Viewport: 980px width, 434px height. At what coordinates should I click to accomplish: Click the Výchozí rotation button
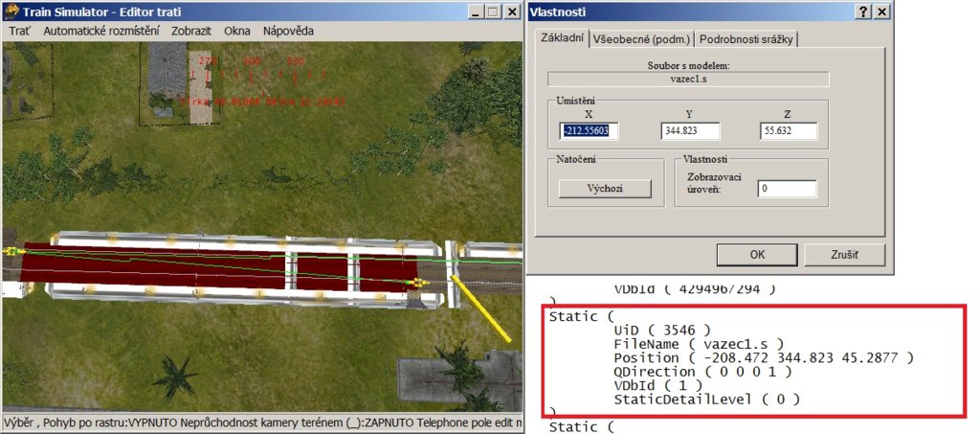(x=605, y=188)
